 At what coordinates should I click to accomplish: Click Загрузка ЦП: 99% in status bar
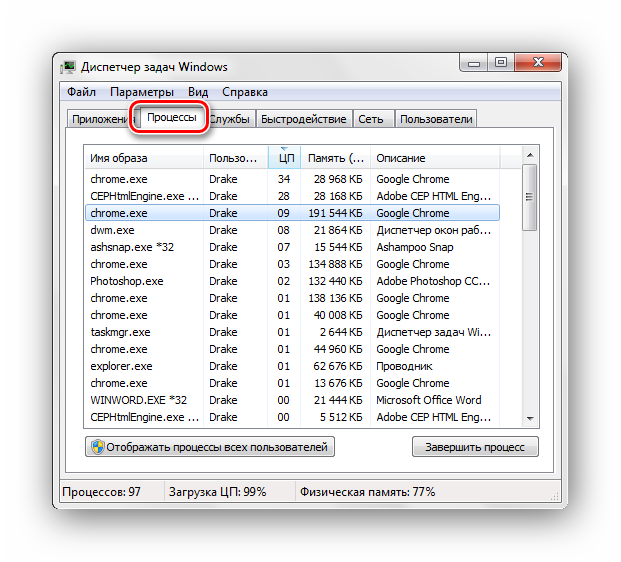pyautogui.click(x=217, y=492)
